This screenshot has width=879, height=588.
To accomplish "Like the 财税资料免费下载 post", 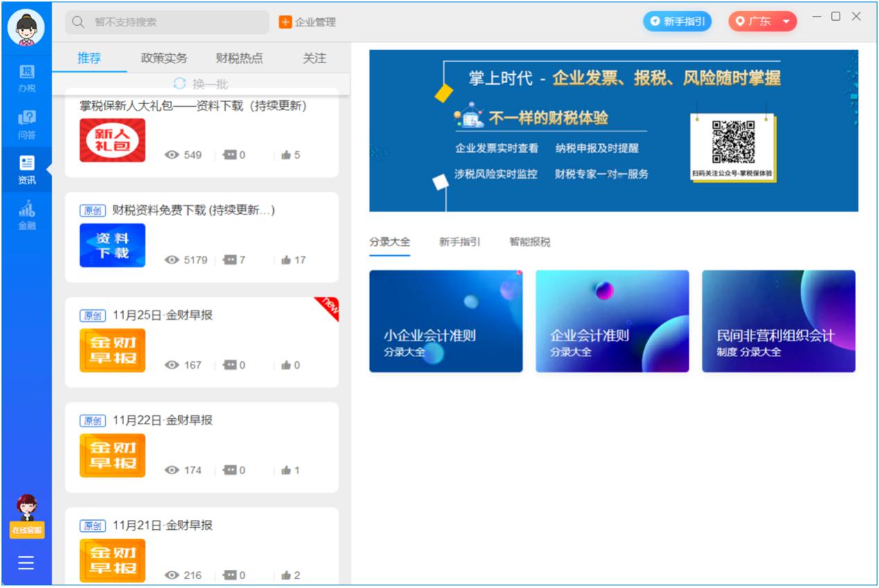I will pyautogui.click(x=286, y=260).
